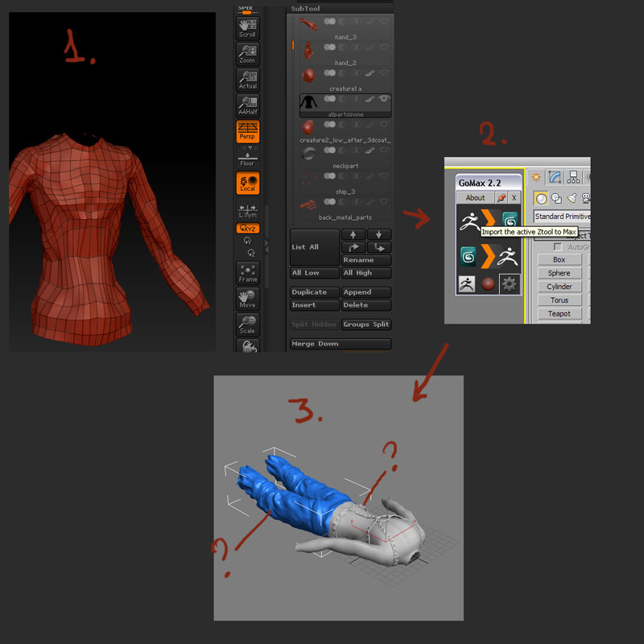This screenshot has height=644, width=644.
Task: Select the Shapes category icon
Action: (x=556, y=199)
